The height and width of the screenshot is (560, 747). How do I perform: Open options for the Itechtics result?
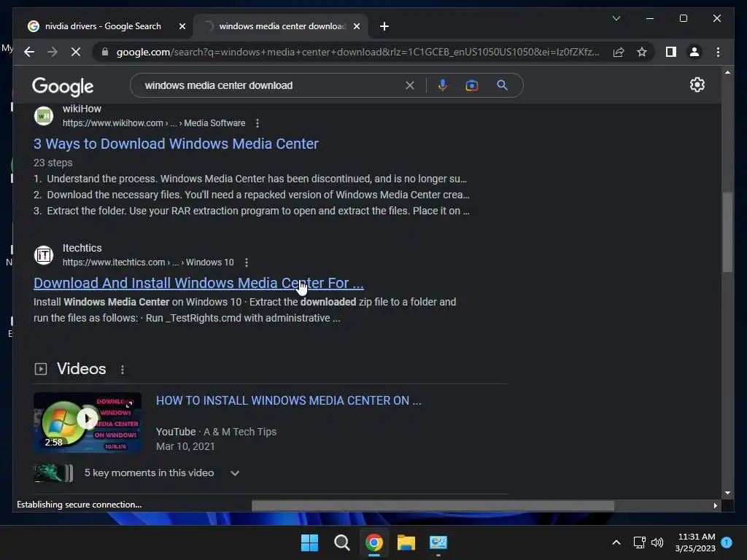click(x=247, y=262)
